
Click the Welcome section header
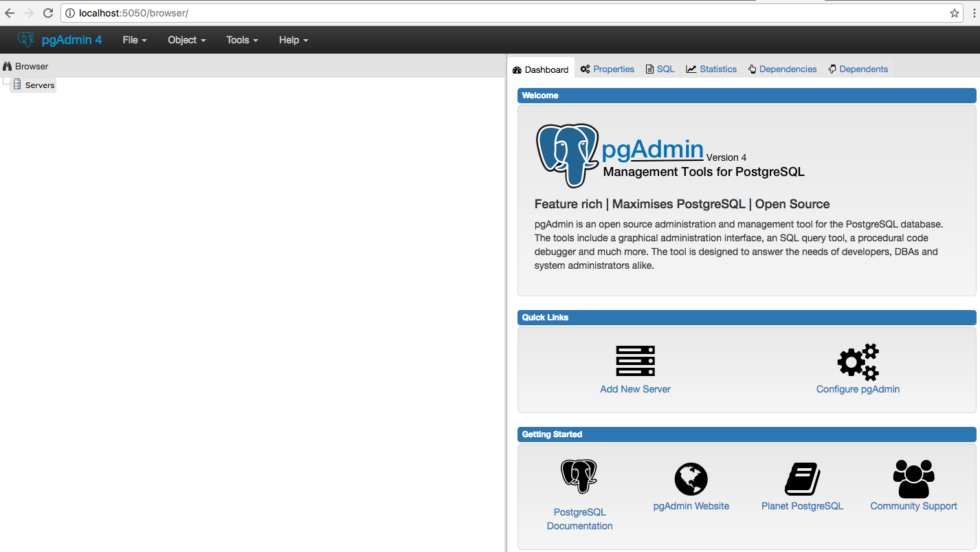(x=746, y=96)
